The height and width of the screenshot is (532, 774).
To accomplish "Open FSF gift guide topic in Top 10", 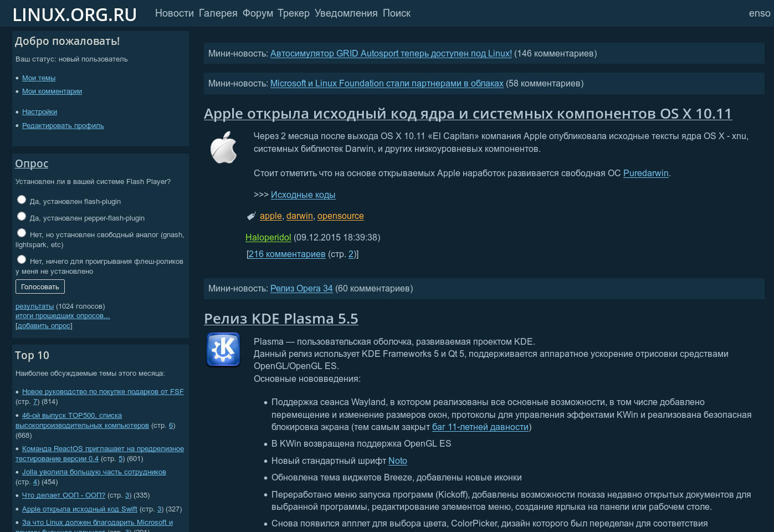I will click(103, 392).
